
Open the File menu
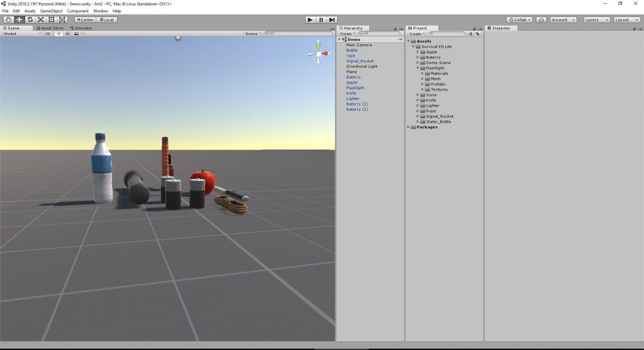5,11
